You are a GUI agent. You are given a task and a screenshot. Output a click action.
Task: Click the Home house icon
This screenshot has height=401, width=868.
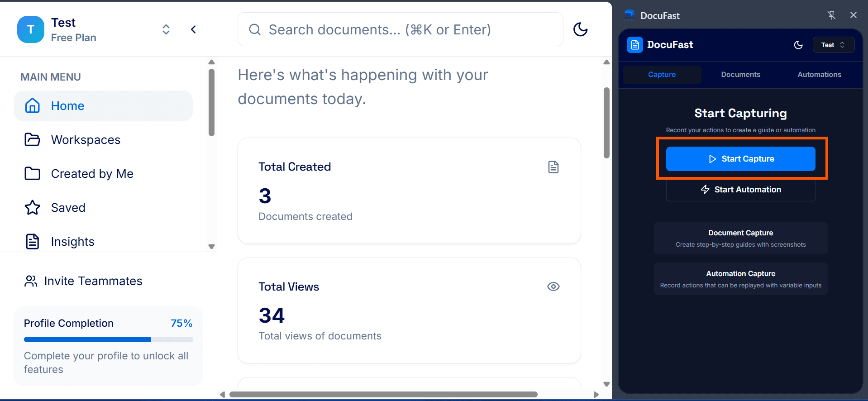[x=32, y=105]
